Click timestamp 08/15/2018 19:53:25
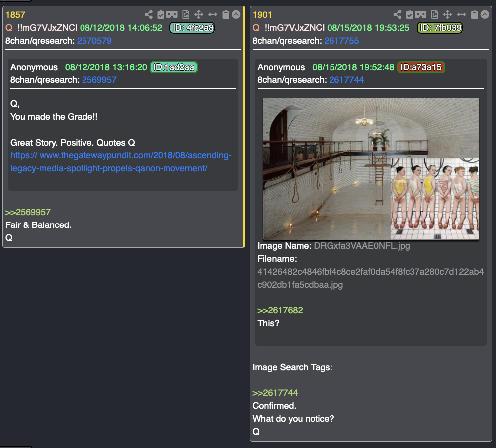 pyautogui.click(x=368, y=28)
